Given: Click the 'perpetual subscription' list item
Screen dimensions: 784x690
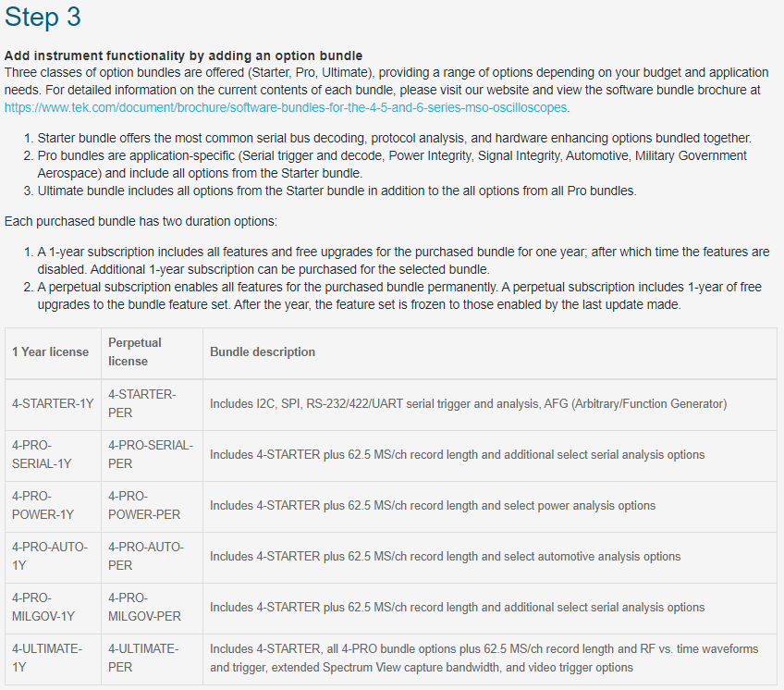Looking at the screenshot, I should point(399,296).
